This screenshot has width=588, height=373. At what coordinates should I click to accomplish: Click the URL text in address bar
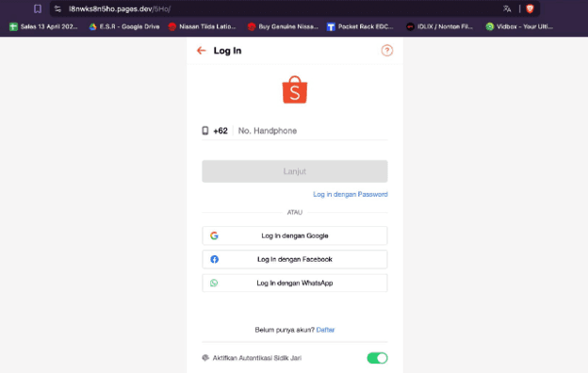pos(120,8)
